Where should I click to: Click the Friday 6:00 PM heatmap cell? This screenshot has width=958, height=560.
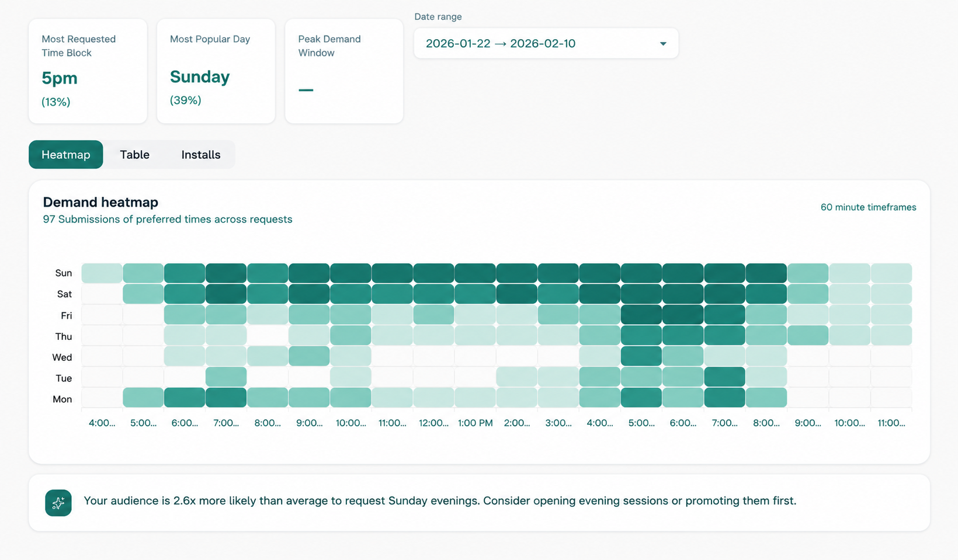click(x=683, y=315)
